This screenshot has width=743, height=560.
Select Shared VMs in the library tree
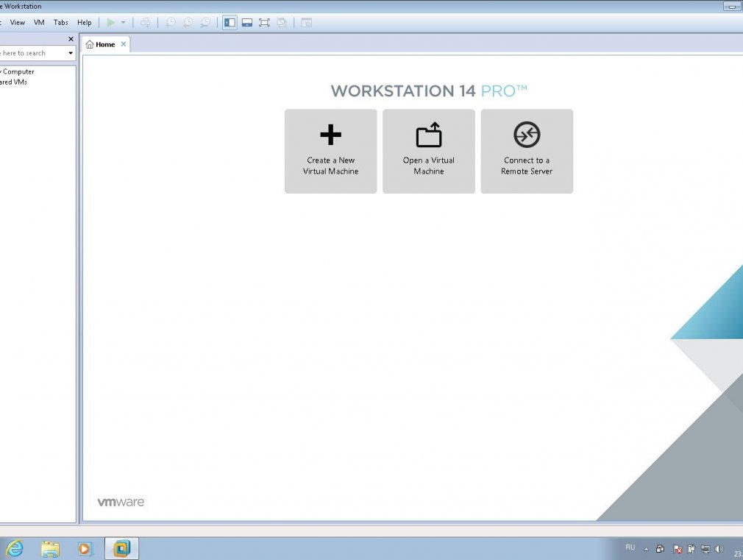coord(14,82)
